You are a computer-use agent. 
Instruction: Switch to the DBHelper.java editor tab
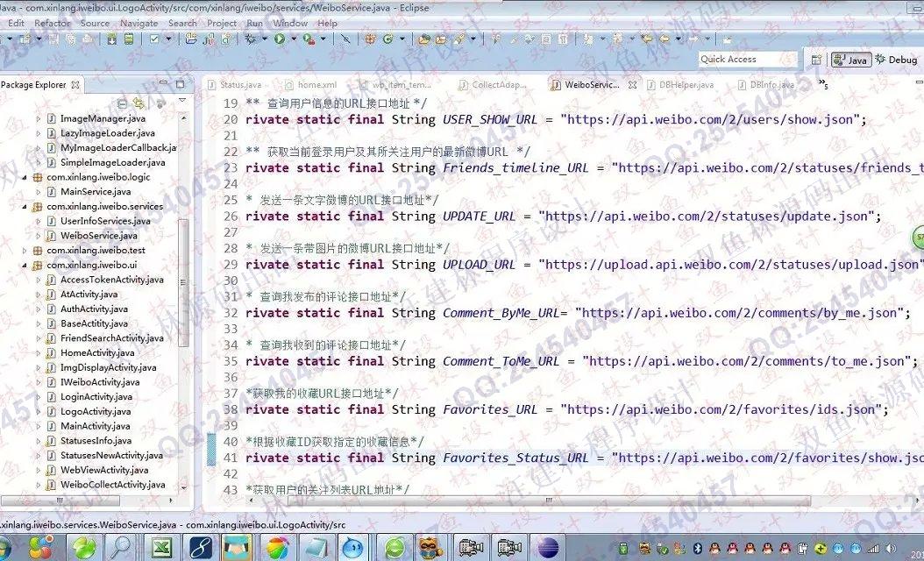tap(680, 85)
